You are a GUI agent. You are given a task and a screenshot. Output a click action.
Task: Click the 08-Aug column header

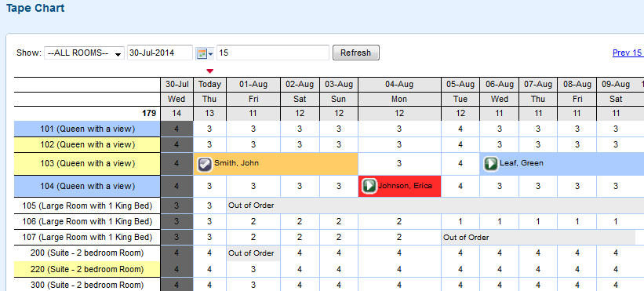577,85
